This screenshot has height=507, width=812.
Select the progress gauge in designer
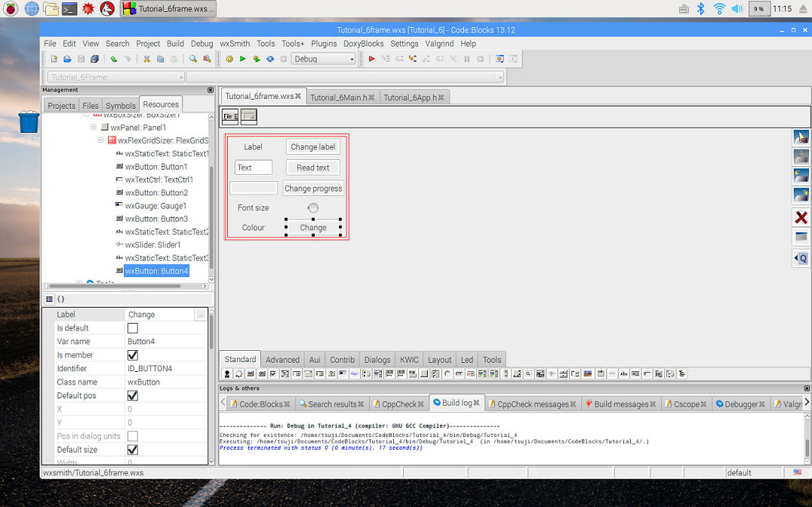coord(254,188)
